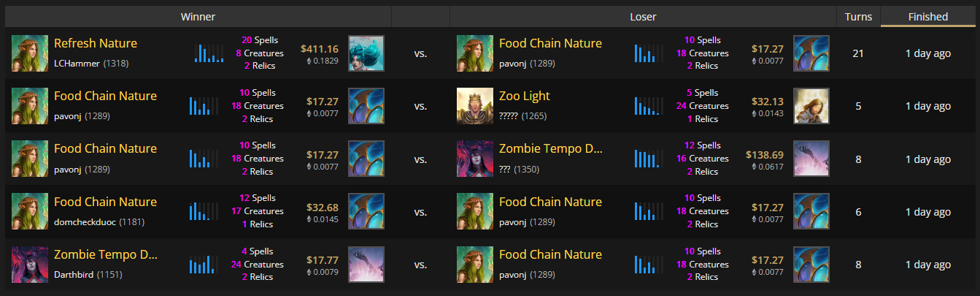Click the Winner column header
980x296 pixels.
(x=198, y=16)
